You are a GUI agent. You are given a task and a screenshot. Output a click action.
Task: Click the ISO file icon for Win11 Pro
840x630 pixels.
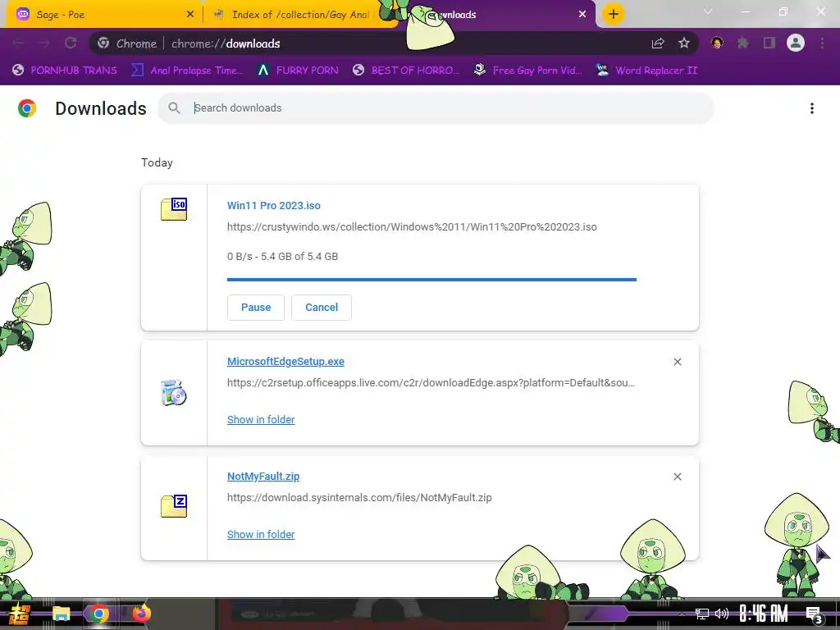tap(174, 209)
